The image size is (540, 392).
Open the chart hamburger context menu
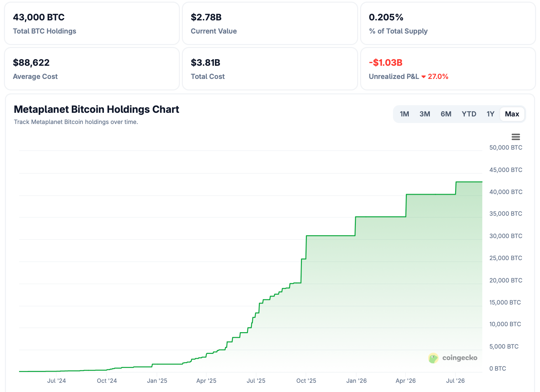point(516,137)
